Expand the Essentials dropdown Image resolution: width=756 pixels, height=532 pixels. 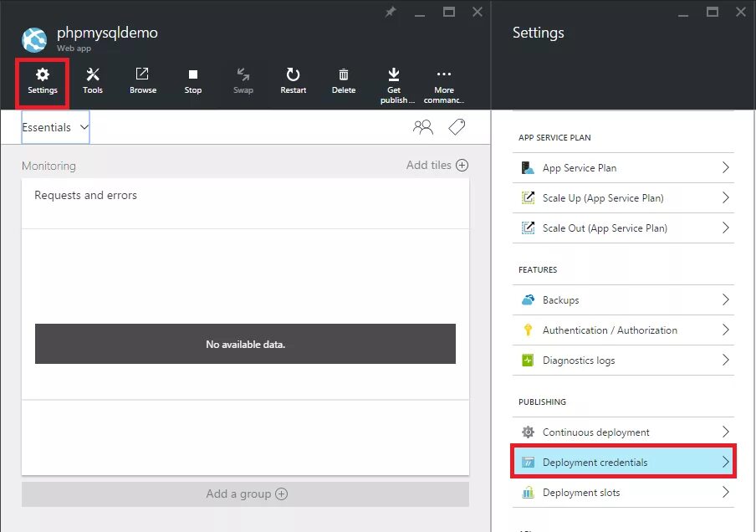[x=55, y=127]
